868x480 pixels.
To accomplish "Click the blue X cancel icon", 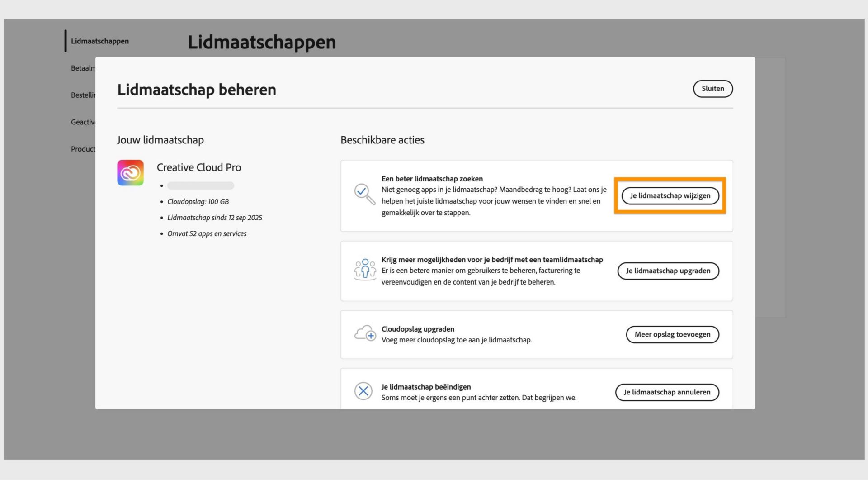I will tap(363, 391).
